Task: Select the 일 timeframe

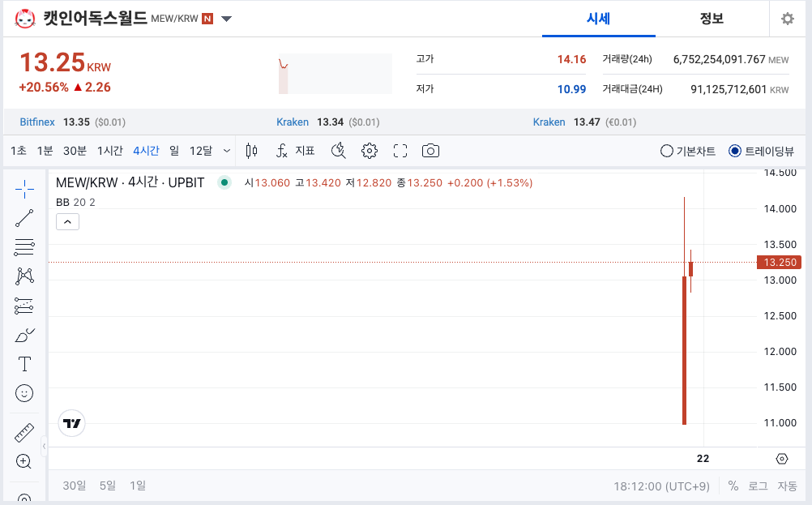Action: point(174,151)
